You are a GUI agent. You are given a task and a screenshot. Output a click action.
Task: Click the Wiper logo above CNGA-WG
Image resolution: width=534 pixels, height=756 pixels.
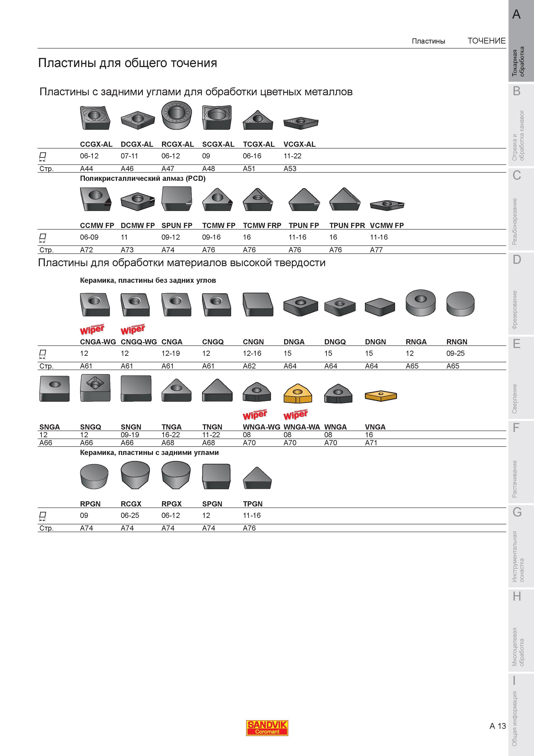tap(92, 329)
